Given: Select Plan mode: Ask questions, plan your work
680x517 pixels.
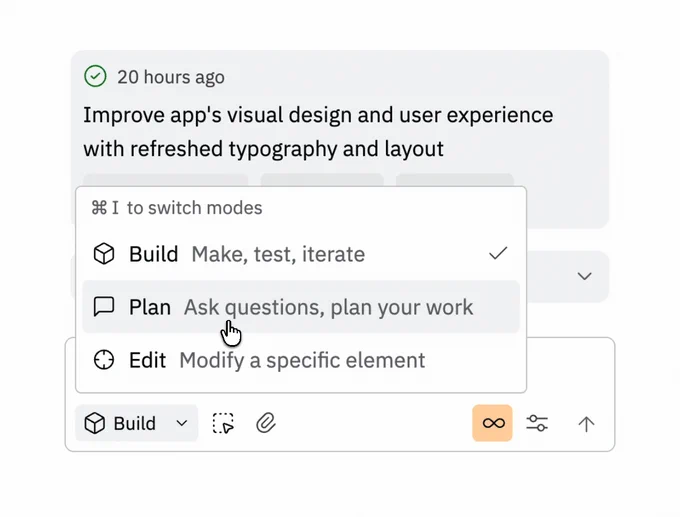Looking at the screenshot, I should coord(300,307).
